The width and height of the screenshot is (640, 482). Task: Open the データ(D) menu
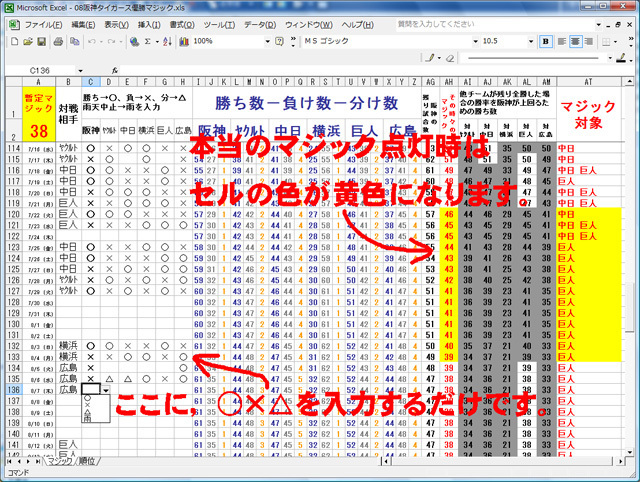pos(260,25)
